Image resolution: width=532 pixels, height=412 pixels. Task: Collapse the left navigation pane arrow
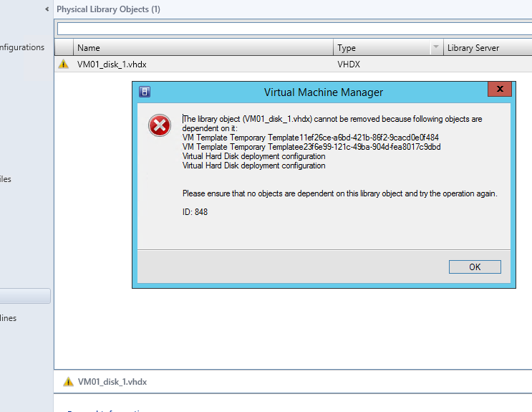coord(47,9)
